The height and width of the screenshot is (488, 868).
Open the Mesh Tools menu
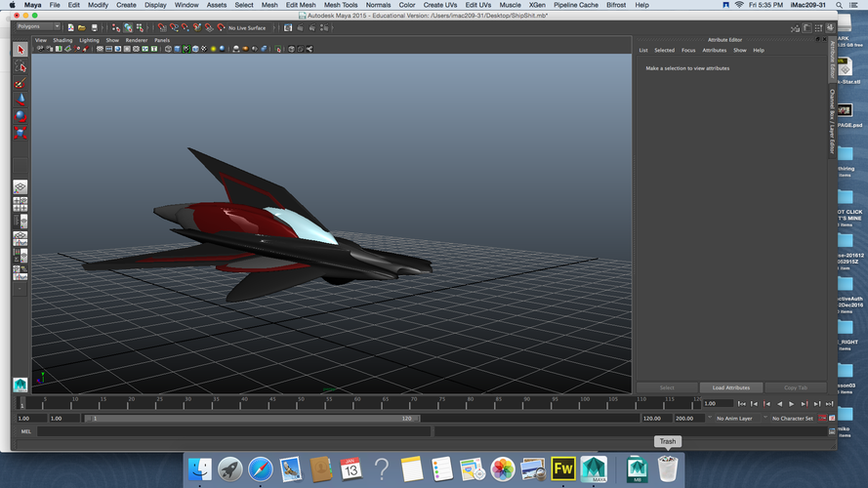(341, 5)
